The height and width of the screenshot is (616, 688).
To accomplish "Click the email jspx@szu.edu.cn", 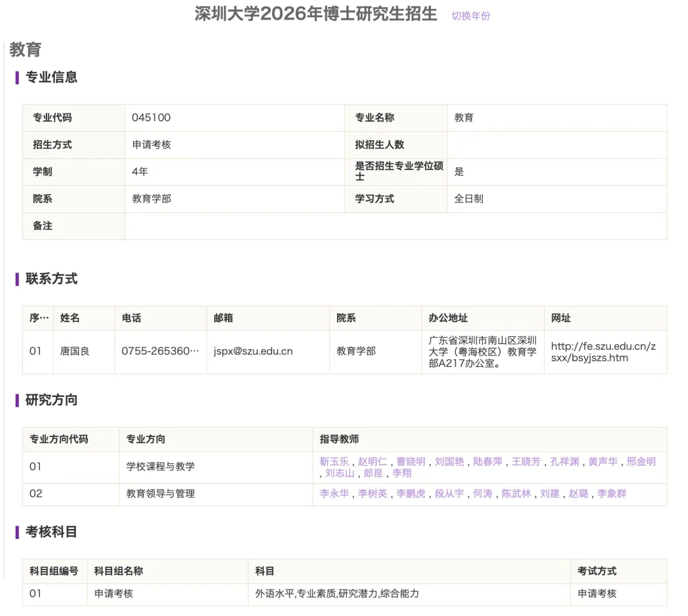I will pyautogui.click(x=253, y=351).
